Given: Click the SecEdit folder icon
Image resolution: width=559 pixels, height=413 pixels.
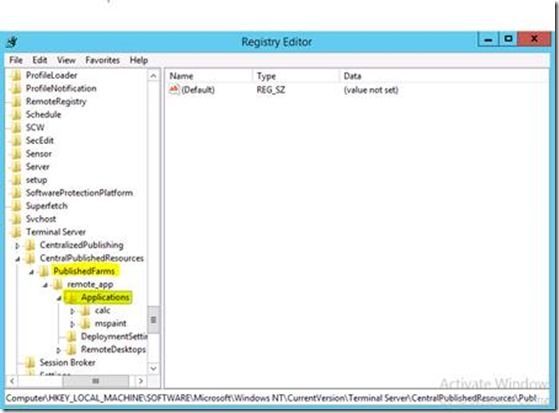Looking at the screenshot, I should (16, 141).
